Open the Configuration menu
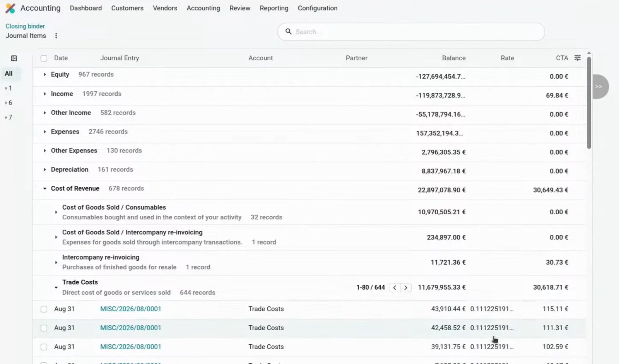 (x=318, y=8)
